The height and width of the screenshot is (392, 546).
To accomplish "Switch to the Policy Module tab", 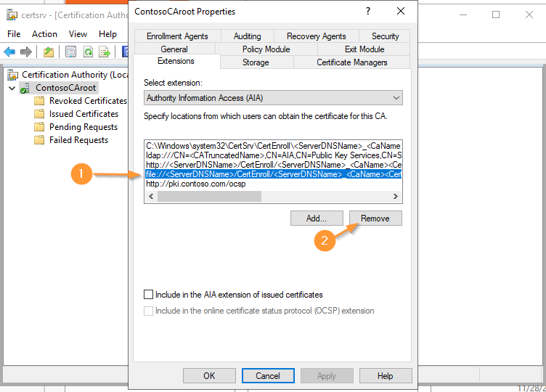I will (x=266, y=49).
